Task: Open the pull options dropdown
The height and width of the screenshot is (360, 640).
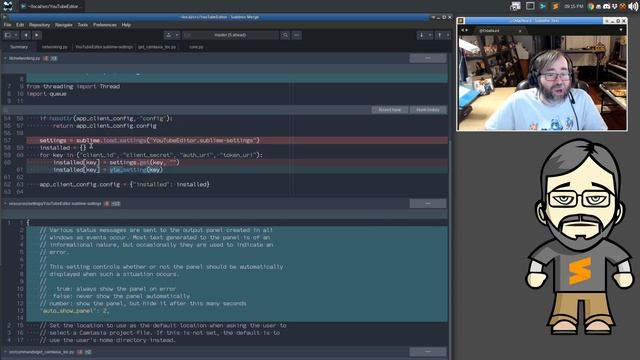Action: coord(430,36)
